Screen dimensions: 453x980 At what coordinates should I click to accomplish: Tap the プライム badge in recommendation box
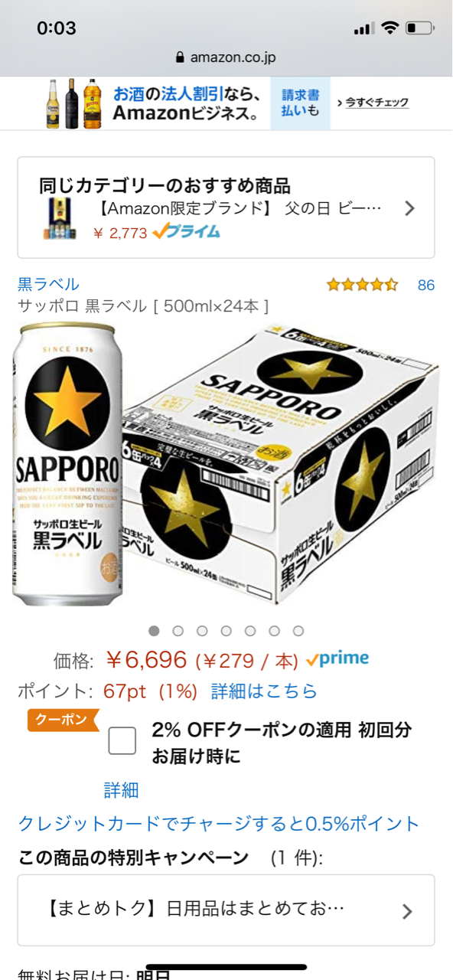tap(186, 231)
